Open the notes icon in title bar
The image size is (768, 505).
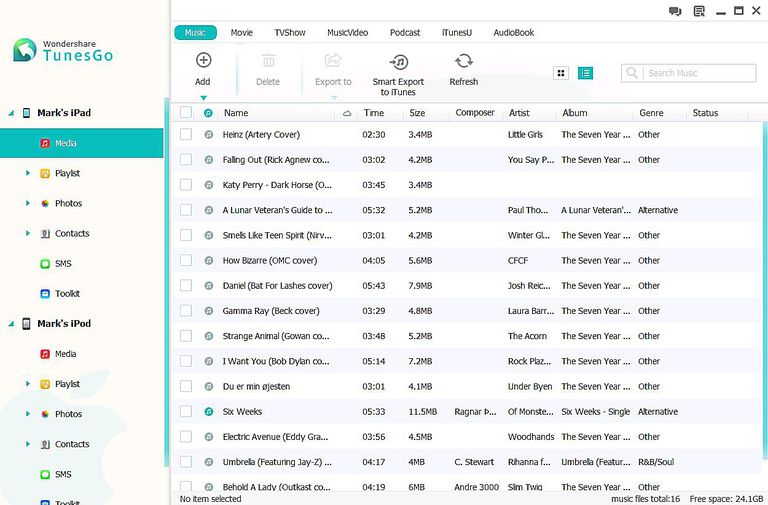[699, 11]
